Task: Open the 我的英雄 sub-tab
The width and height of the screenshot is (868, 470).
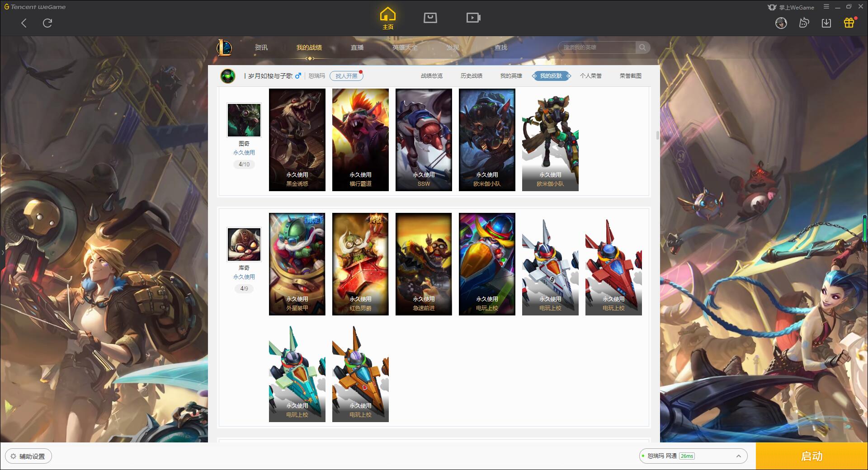Action: 511,76
